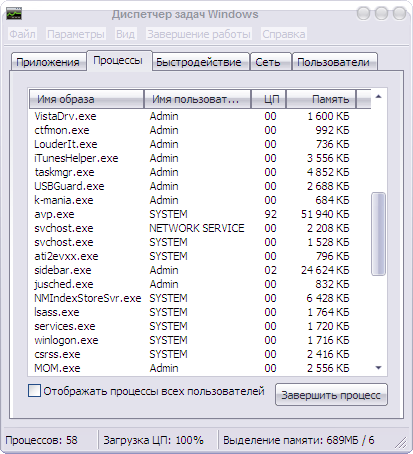
Task: Open the Файл menu
Action: [22, 34]
